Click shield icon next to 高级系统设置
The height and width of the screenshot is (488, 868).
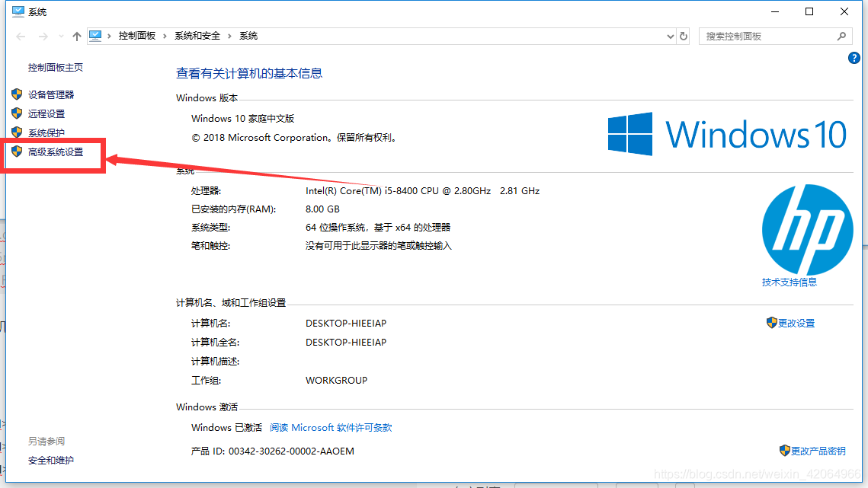coord(17,151)
